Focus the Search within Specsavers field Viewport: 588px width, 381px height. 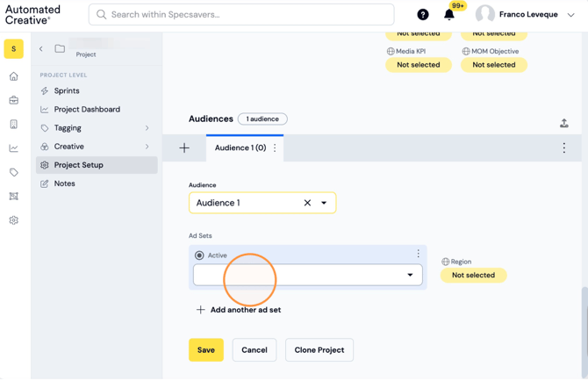pos(241,15)
